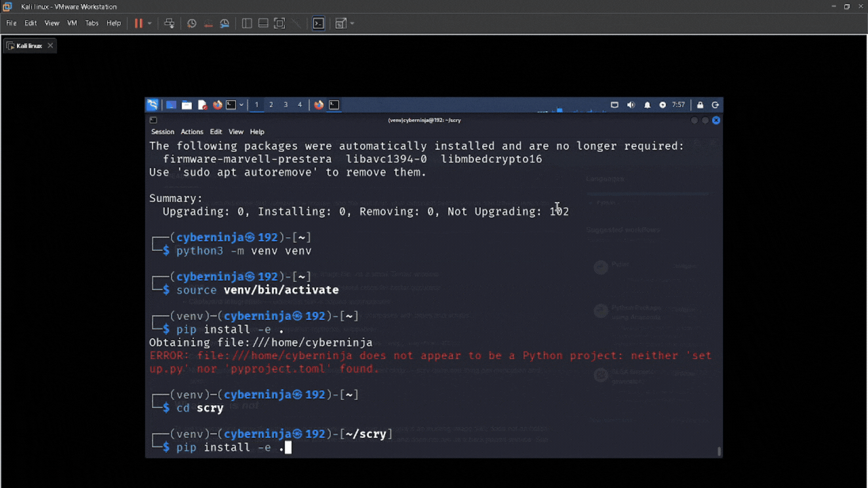Expand the VM power options dropdown
The width and height of the screenshot is (868, 488).
(149, 23)
